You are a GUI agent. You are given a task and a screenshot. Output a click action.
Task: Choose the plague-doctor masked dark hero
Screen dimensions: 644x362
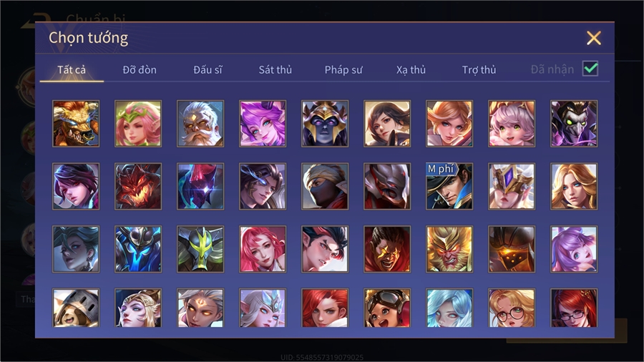(574, 124)
